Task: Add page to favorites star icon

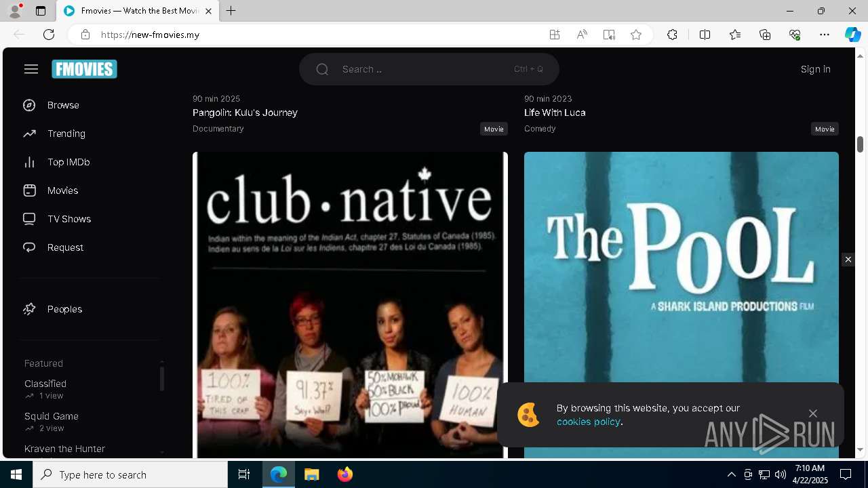Action: point(636,35)
